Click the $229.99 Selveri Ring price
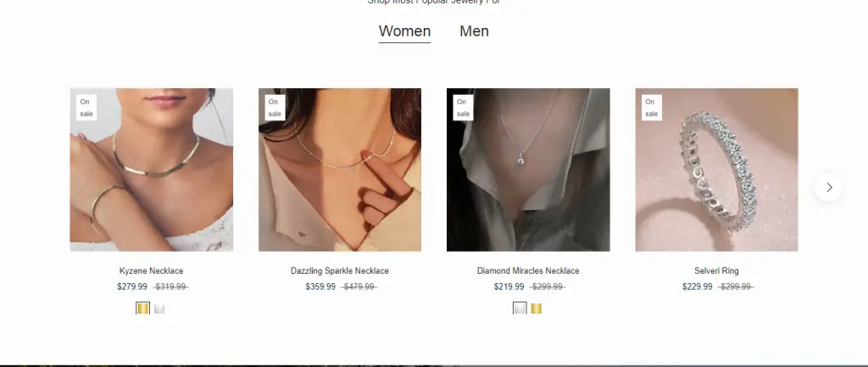The height and width of the screenshot is (367, 868). 697,286
